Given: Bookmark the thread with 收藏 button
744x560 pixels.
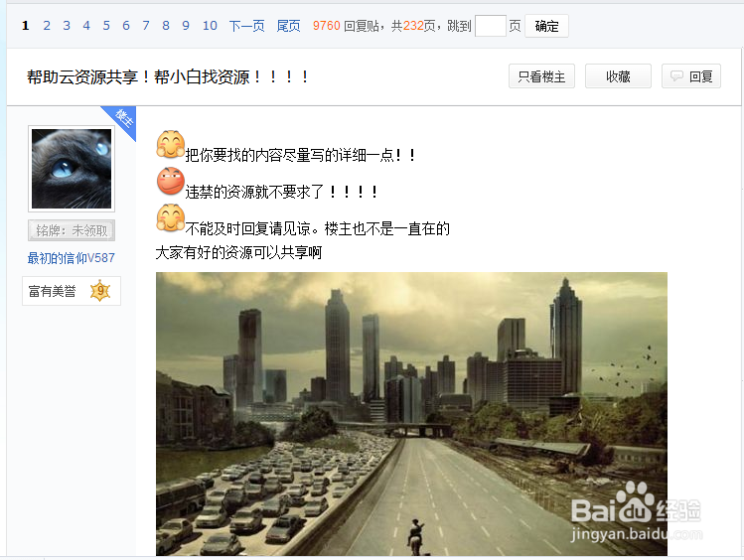Looking at the screenshot, I should tap(618, 76).
